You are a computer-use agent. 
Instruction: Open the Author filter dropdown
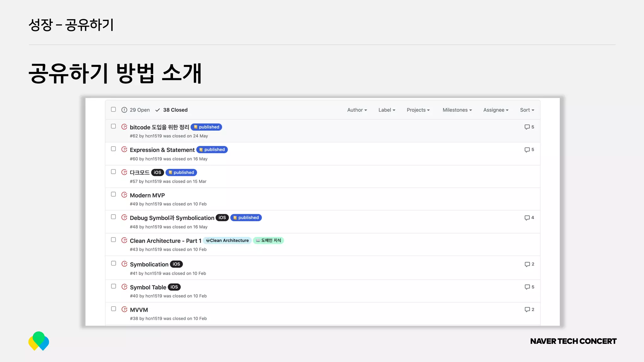point(357,110)
